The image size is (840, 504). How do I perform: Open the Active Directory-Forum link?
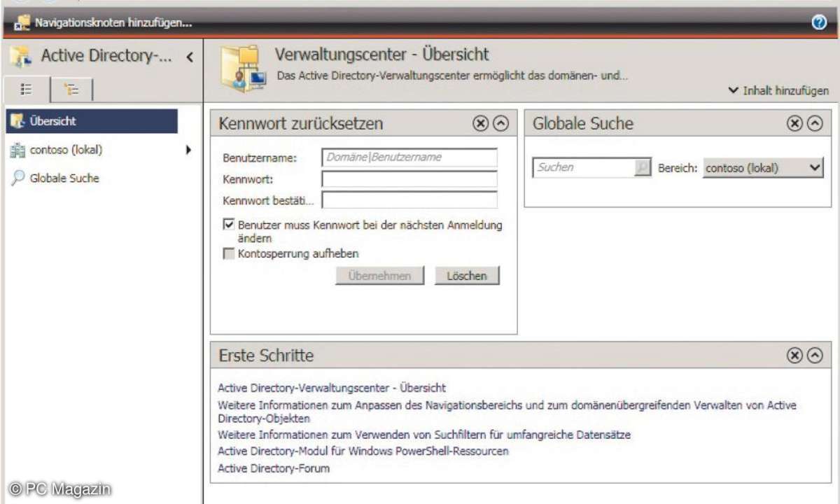pos(274,468)
